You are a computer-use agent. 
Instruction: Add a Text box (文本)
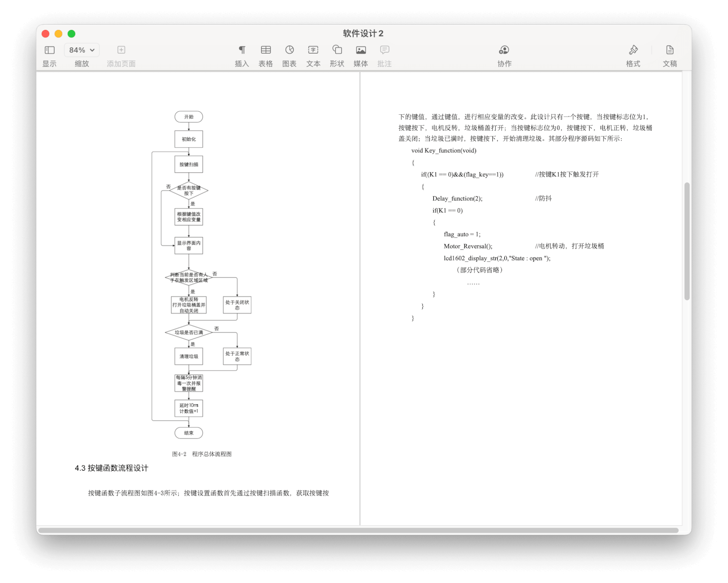click(x=313, y=50)
